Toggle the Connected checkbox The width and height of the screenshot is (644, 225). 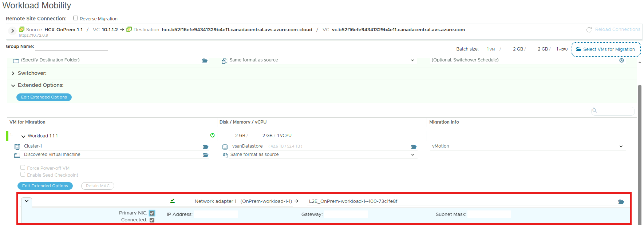coord(152,220)
